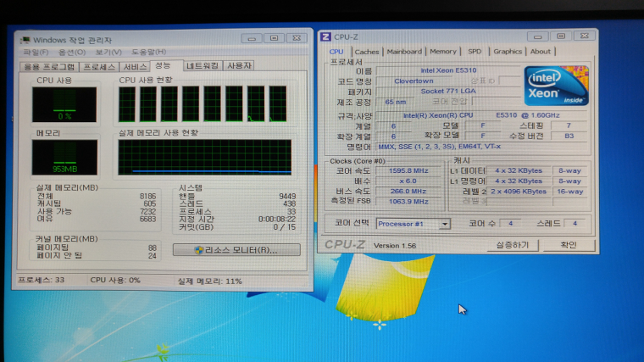Screen dimensions: 644x362
Task: Click the uptime value 0:00:08:22
Action: [x=277, y=219]
